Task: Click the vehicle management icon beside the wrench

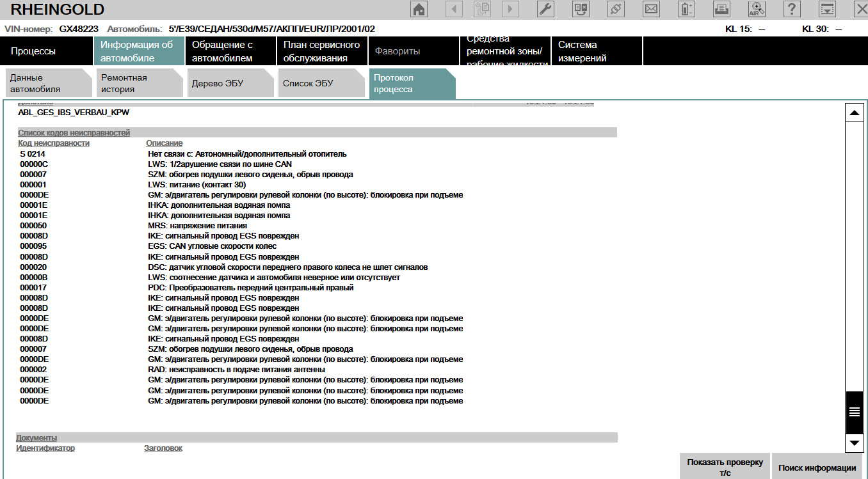Action: (581, 9)
